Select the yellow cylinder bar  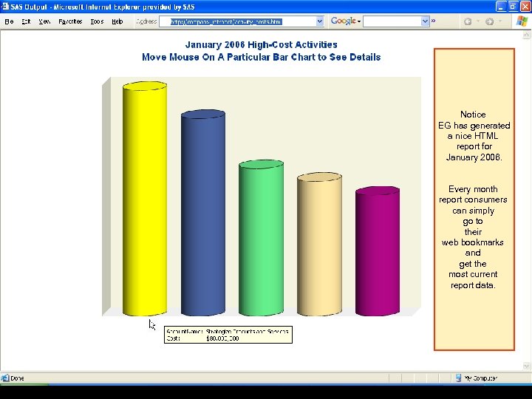(145, 199)
